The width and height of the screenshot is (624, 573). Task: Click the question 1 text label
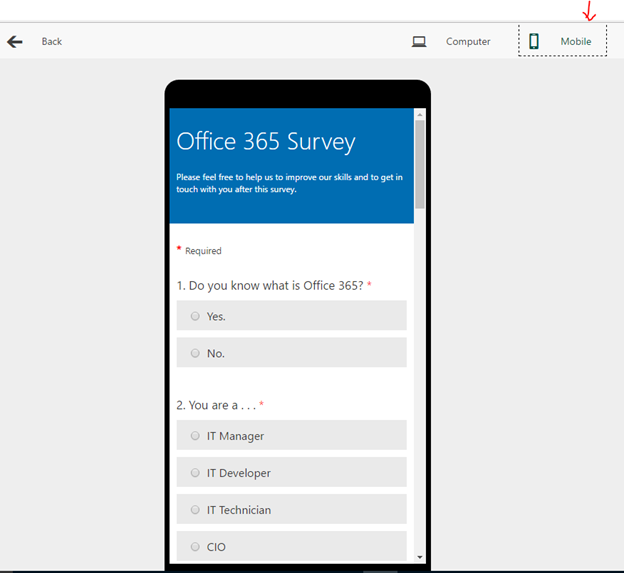point(270,286)
